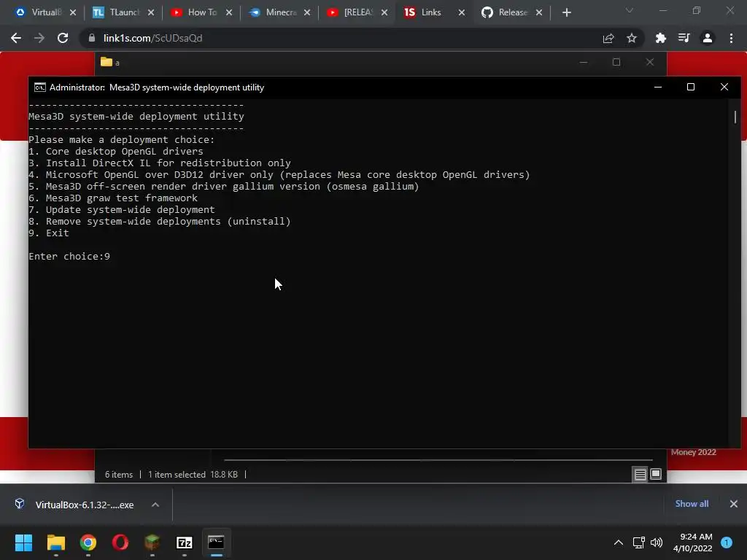
Task: Expand VirtualBox download options chevron
Action: point(155,505)
